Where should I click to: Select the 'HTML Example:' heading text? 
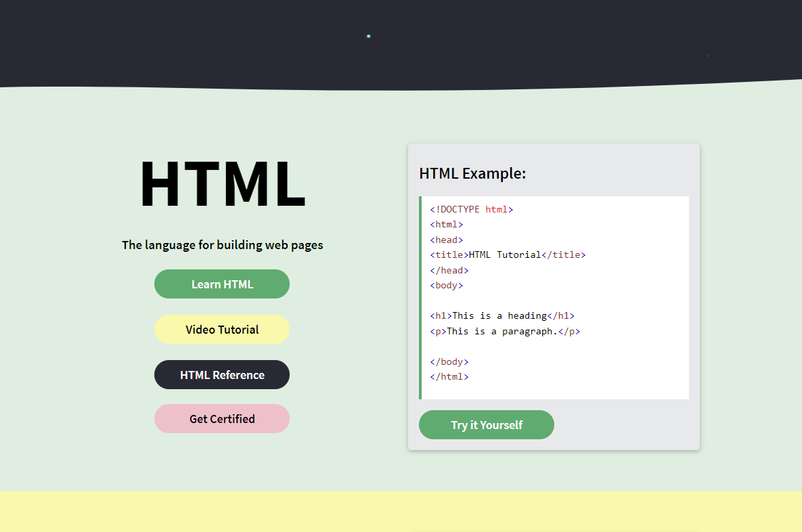click(x=472, y=173)
